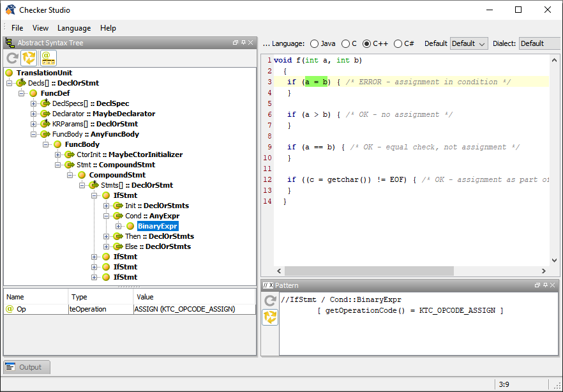563x392 pixels.
Task: Click the FuncDef node icon
Action: click(33, 93)
